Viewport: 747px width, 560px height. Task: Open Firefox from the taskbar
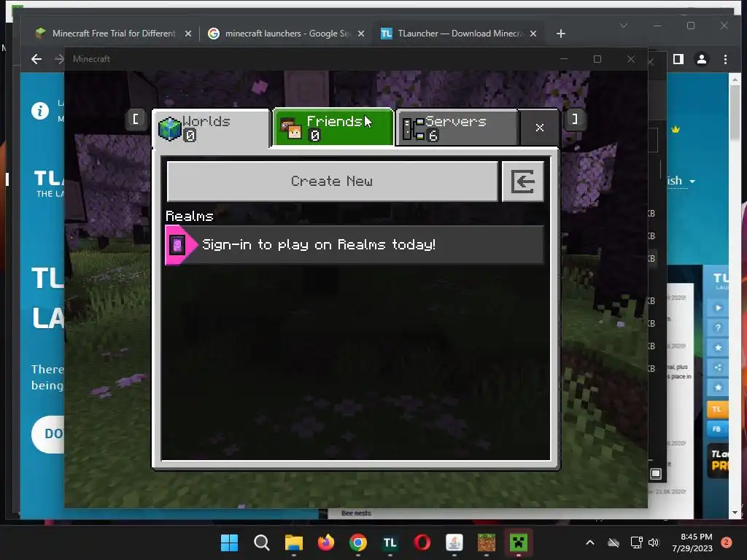click(x=326, y=542)
